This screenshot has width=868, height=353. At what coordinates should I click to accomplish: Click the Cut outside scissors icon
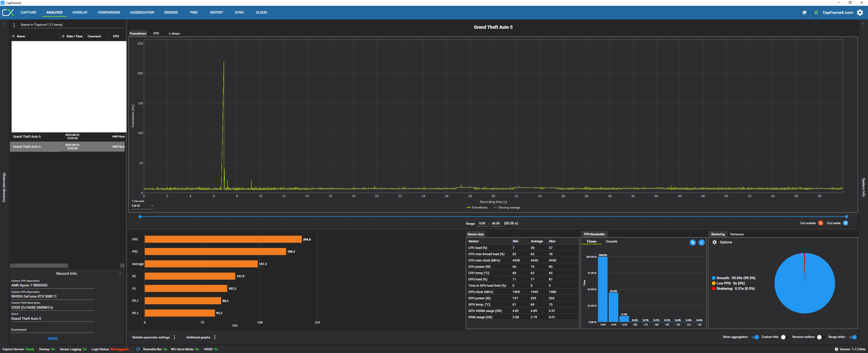click(821, 223)
